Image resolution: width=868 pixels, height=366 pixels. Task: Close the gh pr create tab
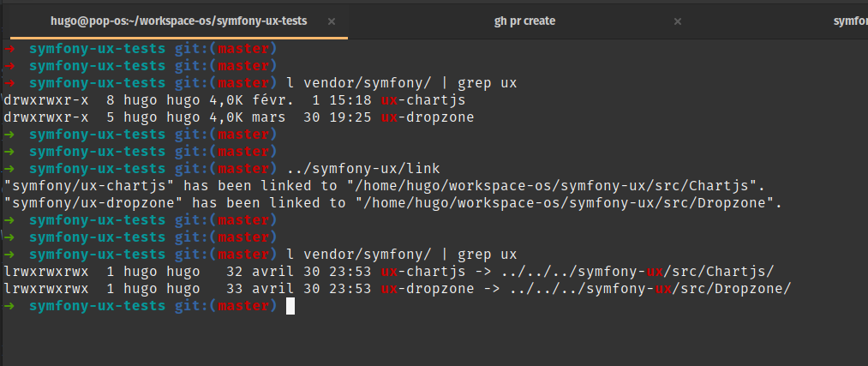click(x=678, y=21)
